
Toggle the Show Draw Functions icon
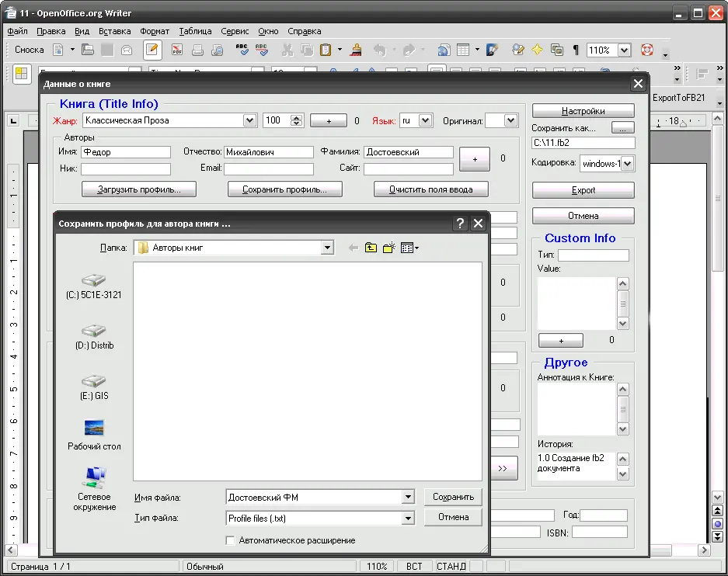492,50
